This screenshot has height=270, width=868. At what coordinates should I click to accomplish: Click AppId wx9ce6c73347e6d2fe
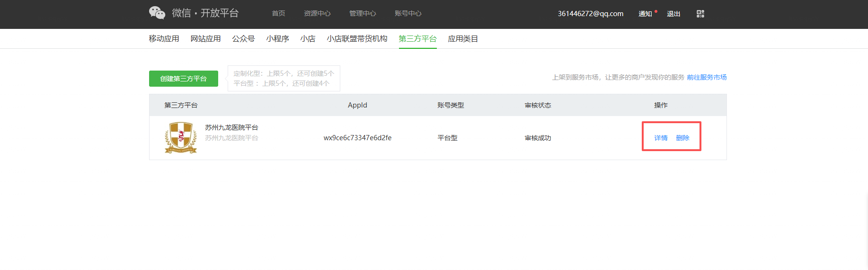(357, 138)
